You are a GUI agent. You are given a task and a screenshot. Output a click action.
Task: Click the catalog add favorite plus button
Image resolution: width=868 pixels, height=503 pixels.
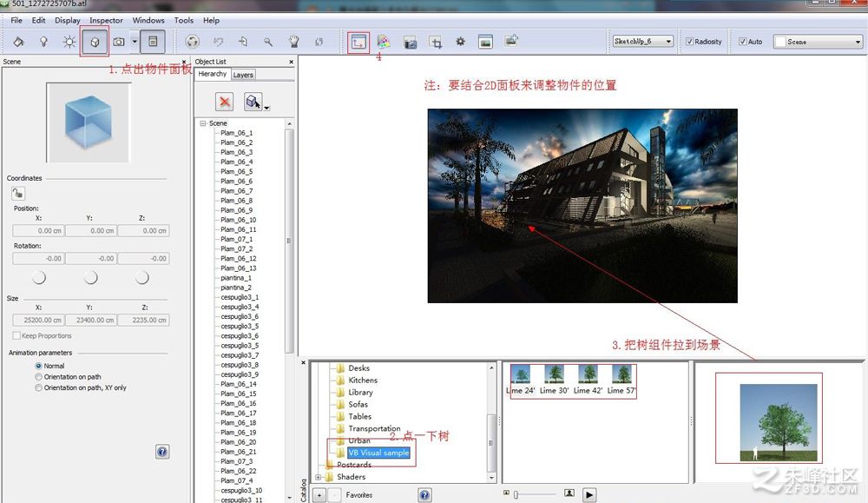pyautogui.click(x=319, y=494)
